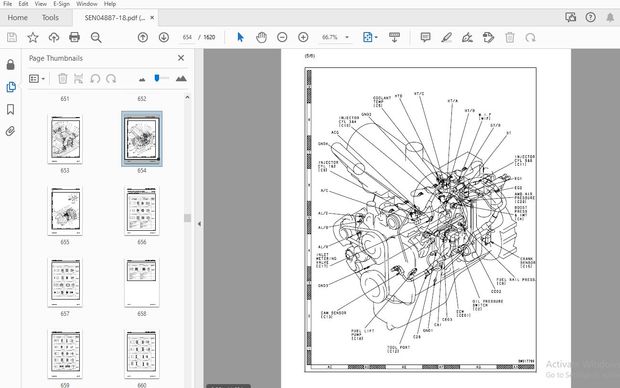Select the Highlight text pen tool
The width and height of the screenshot is (620, 388).
[446, 37]
